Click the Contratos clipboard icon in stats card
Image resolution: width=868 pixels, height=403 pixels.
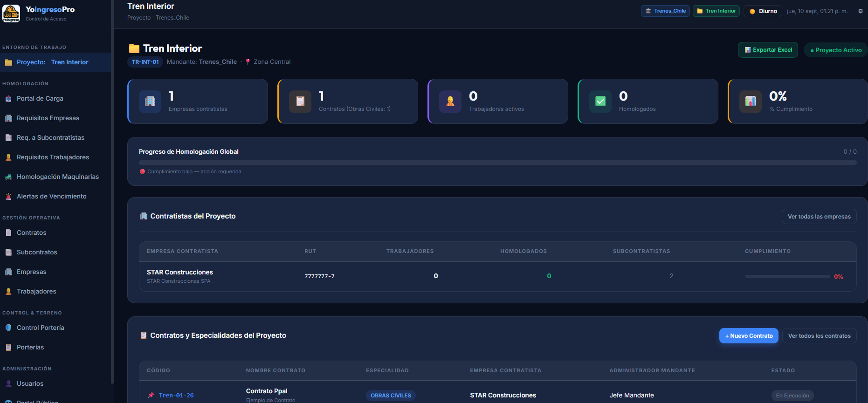tap(300, 101)
